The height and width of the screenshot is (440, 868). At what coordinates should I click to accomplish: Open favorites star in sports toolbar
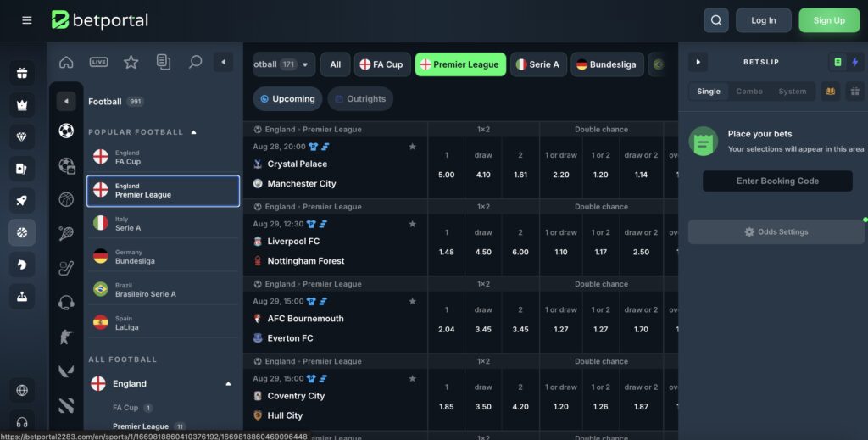(x=131, y=62)
